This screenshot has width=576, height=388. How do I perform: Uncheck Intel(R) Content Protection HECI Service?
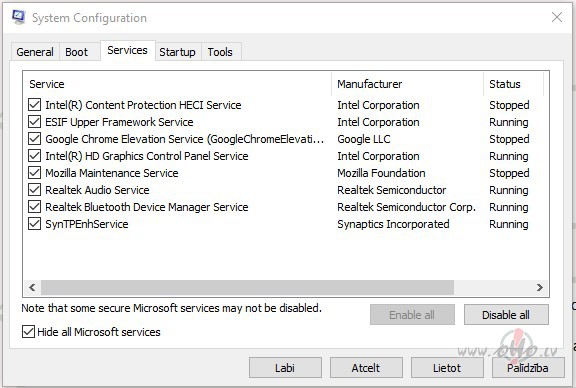(35, 105)
